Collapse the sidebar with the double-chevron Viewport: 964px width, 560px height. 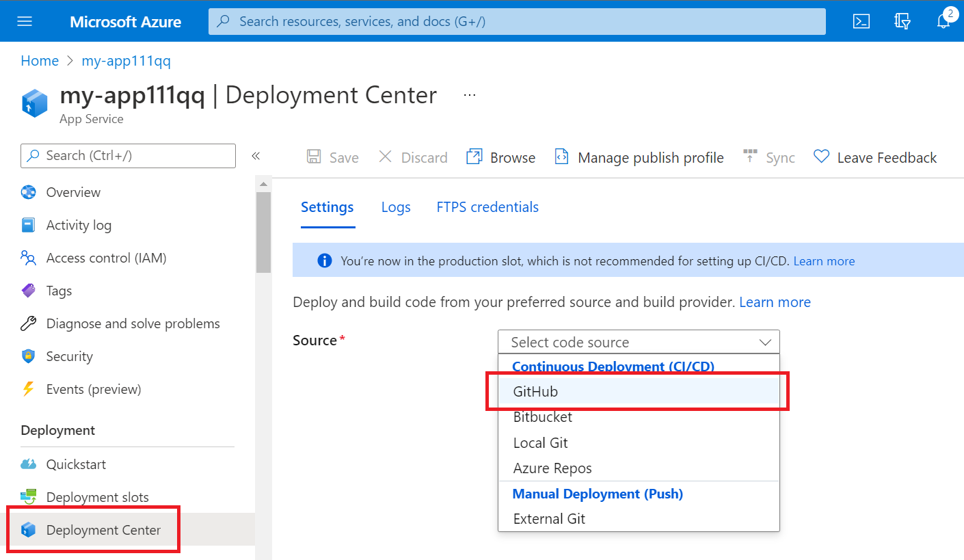pos(256,156)
